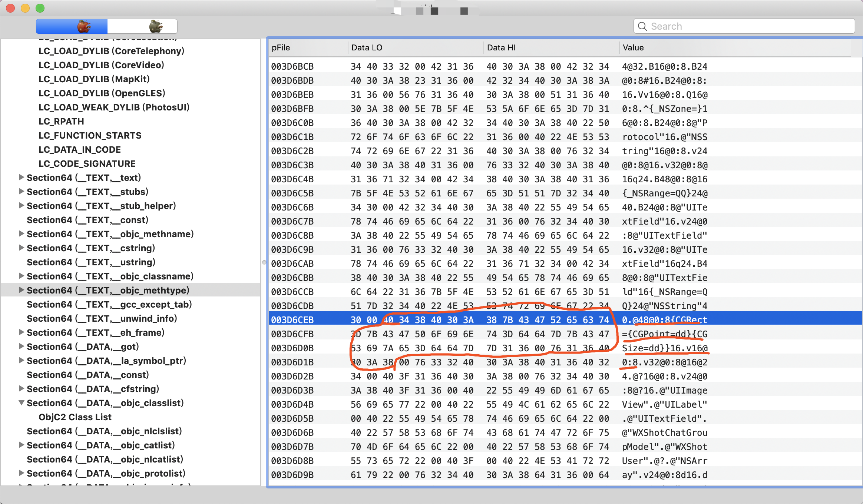Viewport: 863px width, 504px height.
Task: Open LC_LOAD_DYLIB (MapKit) load command
Action: (x=94, y=79)
